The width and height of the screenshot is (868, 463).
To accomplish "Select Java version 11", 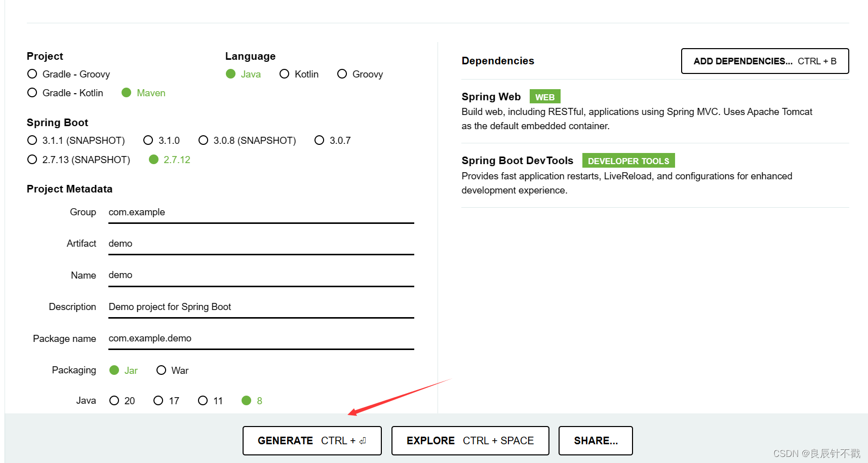I will [x=210, y=401].
